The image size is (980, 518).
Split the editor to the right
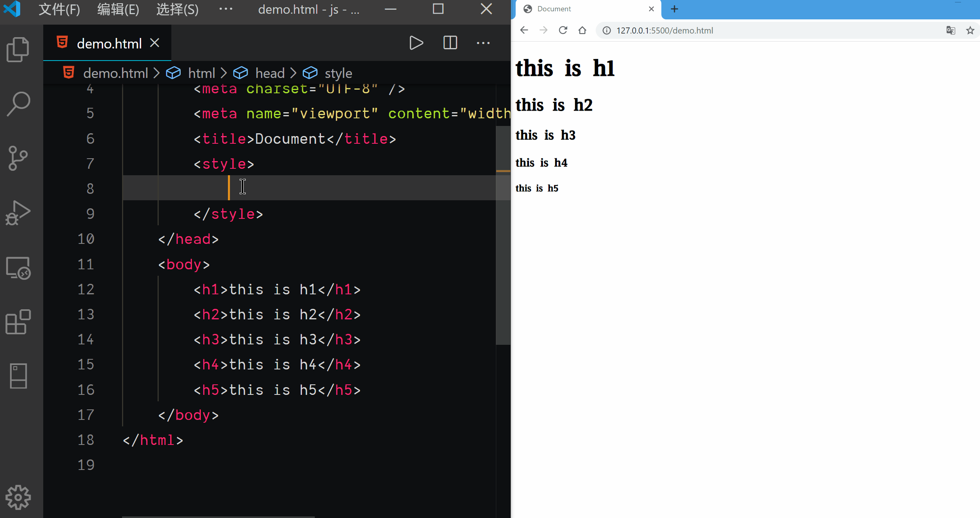450,43
